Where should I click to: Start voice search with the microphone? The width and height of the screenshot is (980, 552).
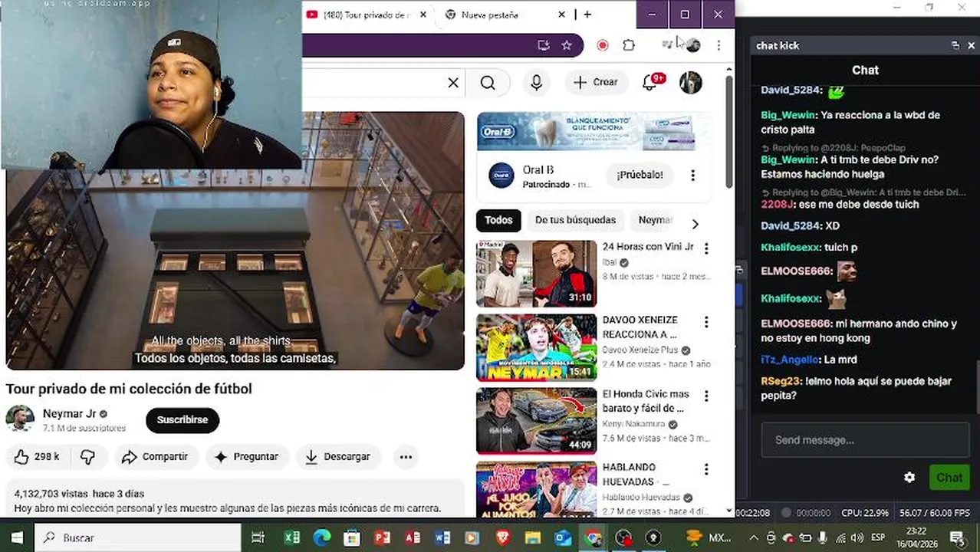pos(536,82)
